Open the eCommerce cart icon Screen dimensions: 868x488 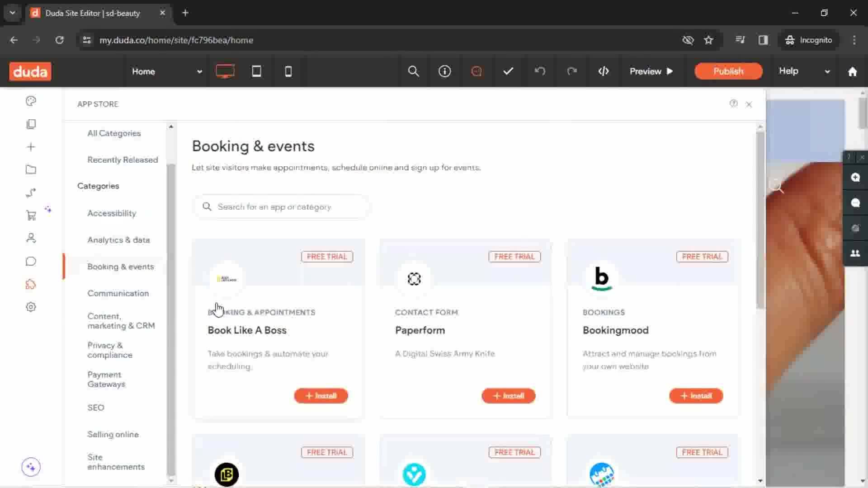point(31,216)
